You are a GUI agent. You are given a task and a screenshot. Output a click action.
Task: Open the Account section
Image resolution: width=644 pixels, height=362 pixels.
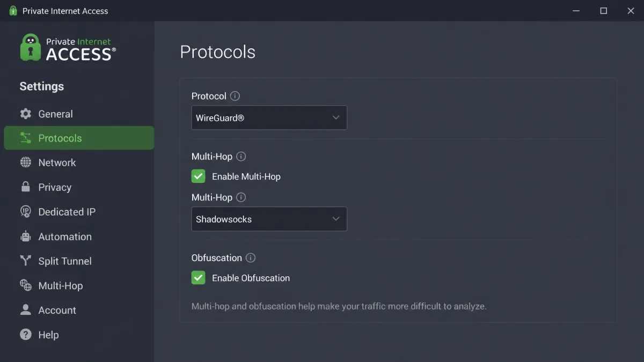(x=79, y=310)
